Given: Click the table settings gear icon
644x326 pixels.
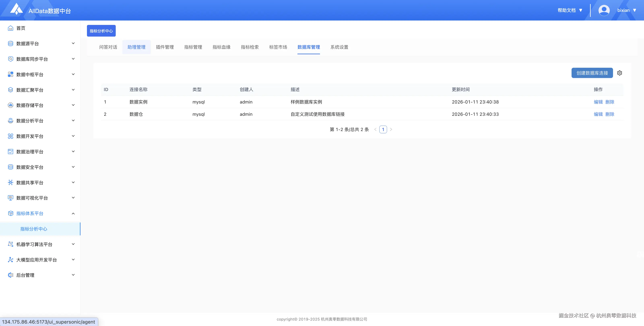Looking at the screenshot, I should point(619,73).
